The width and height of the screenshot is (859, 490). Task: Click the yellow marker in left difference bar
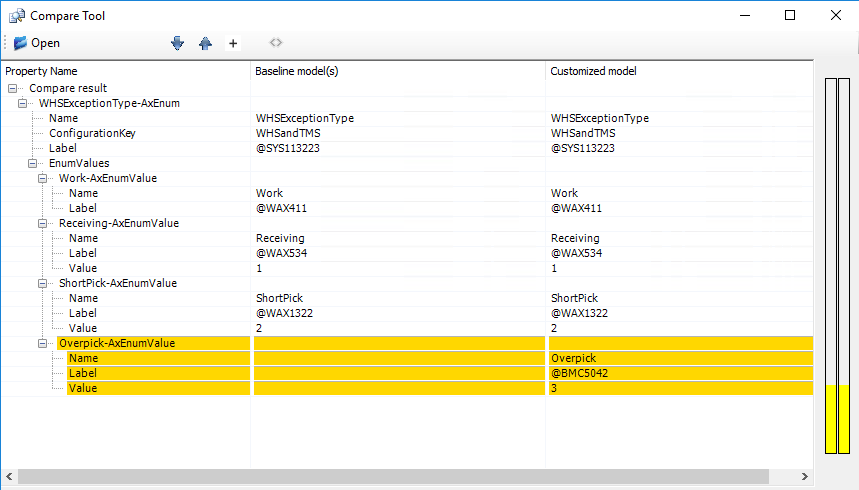830,418
